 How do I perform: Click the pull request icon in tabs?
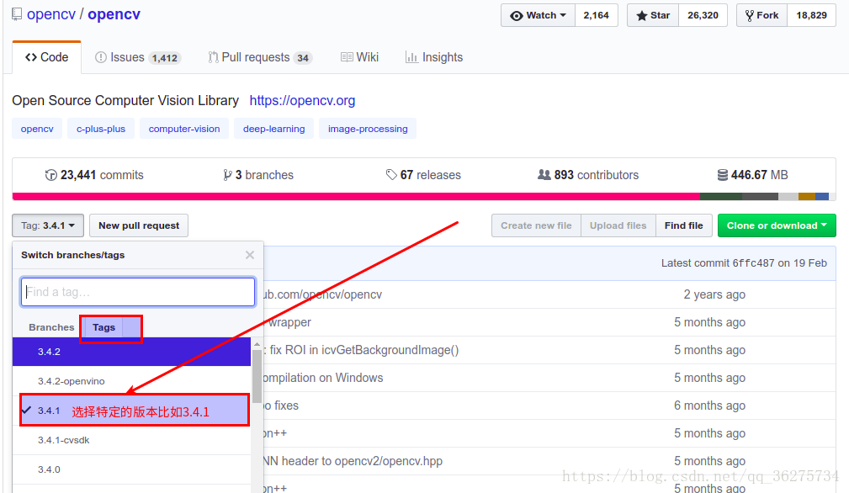point(213,57)
